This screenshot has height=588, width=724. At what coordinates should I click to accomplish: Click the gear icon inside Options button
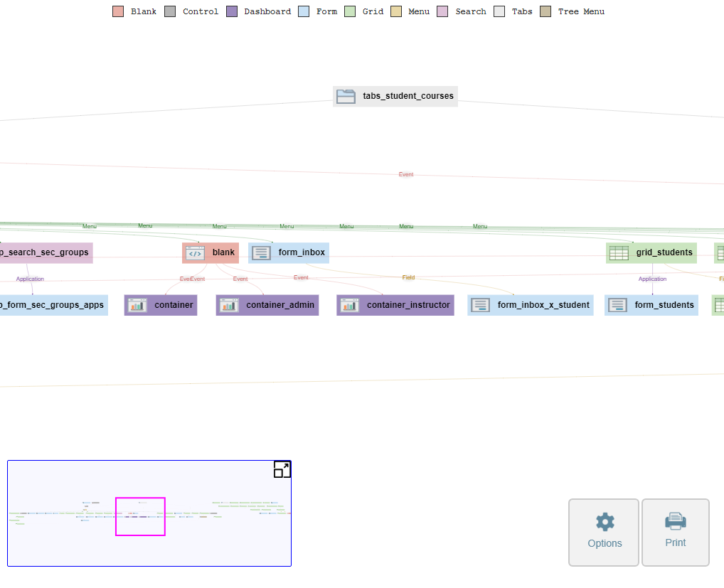[x=603, y=521]
